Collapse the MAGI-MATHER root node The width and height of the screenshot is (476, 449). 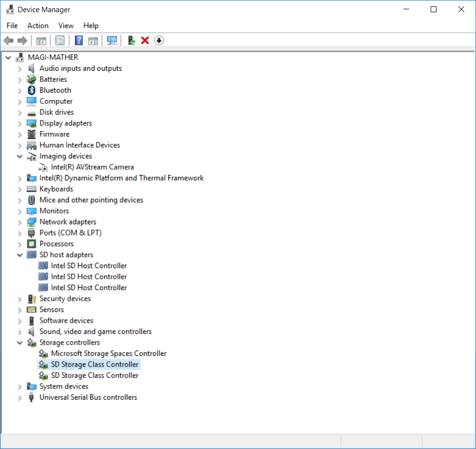8,58
